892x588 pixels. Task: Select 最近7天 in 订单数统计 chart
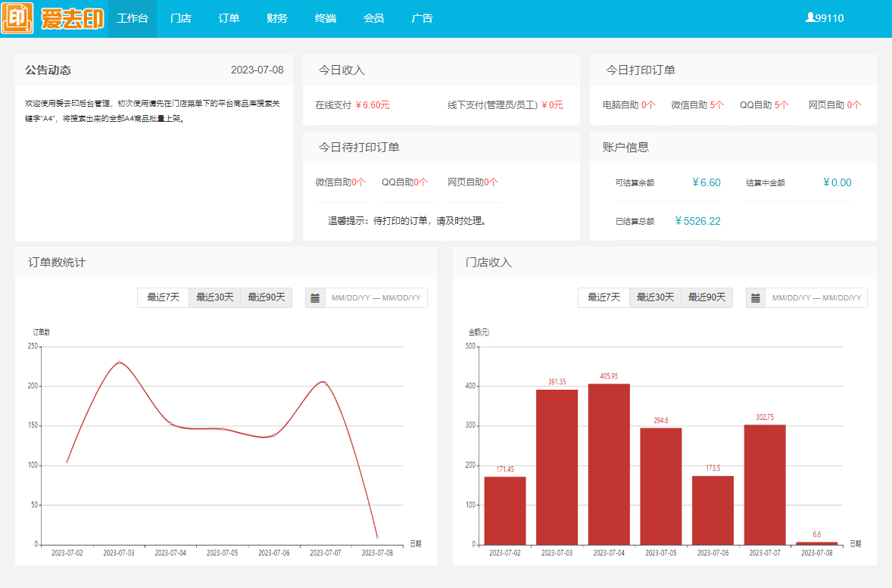[164, 297]
